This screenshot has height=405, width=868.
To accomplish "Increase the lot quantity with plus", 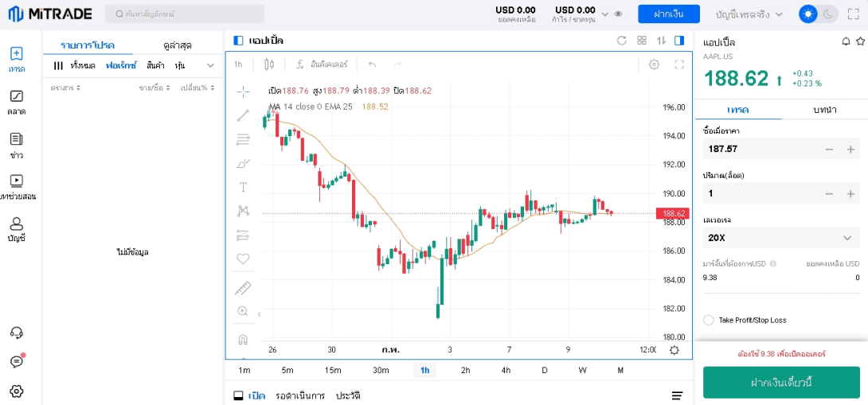I will click(x=850, y=193).
